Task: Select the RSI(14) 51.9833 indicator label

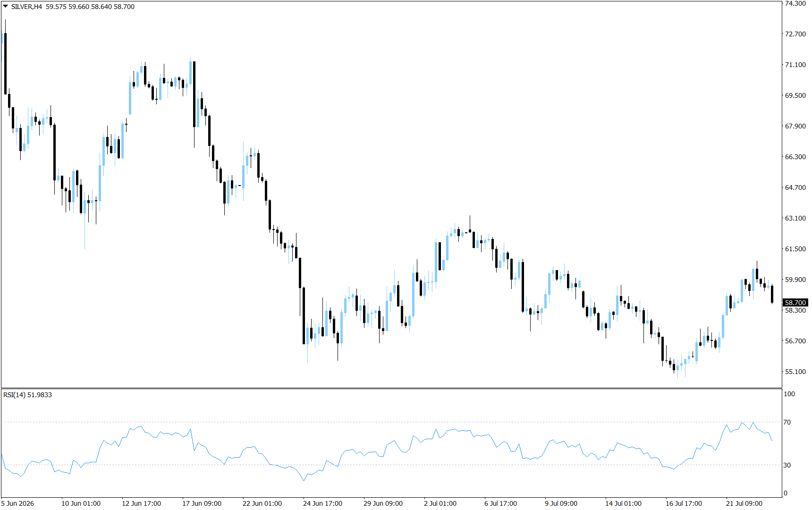Action: tap(27, 395)
